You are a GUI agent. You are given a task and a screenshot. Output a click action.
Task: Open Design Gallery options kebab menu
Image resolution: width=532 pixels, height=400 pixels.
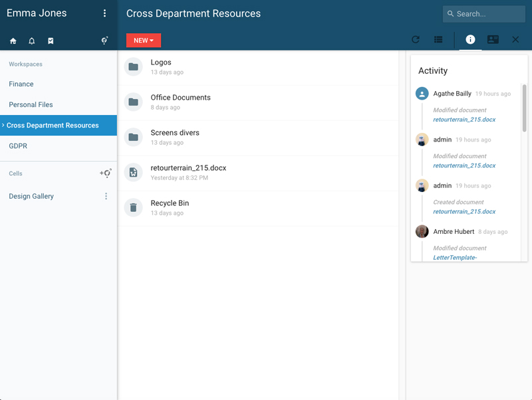coord(106,196)
